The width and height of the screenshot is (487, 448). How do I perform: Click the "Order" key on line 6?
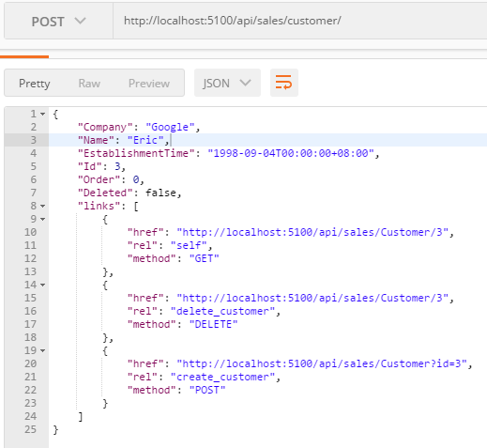coord(99,179)
